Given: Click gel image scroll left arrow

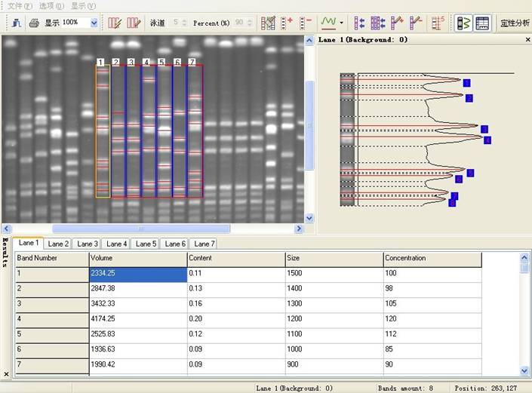Looking at the screenshot, I should pos(7,229).
